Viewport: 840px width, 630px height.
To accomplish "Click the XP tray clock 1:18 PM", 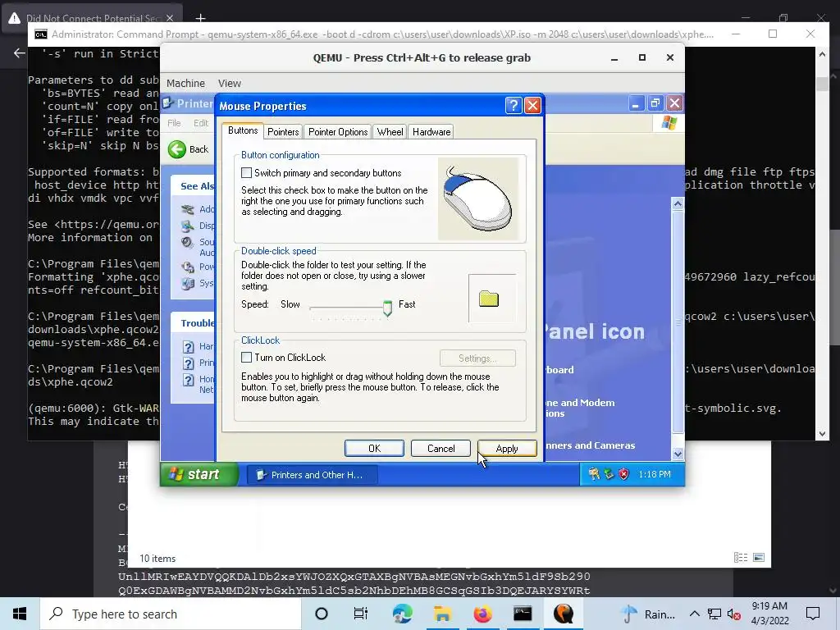I will (655, 474).
